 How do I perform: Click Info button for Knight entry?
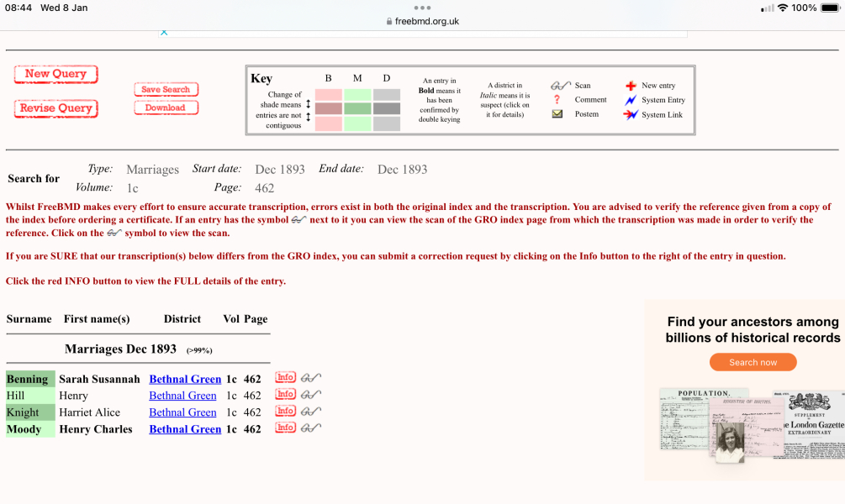286,412
